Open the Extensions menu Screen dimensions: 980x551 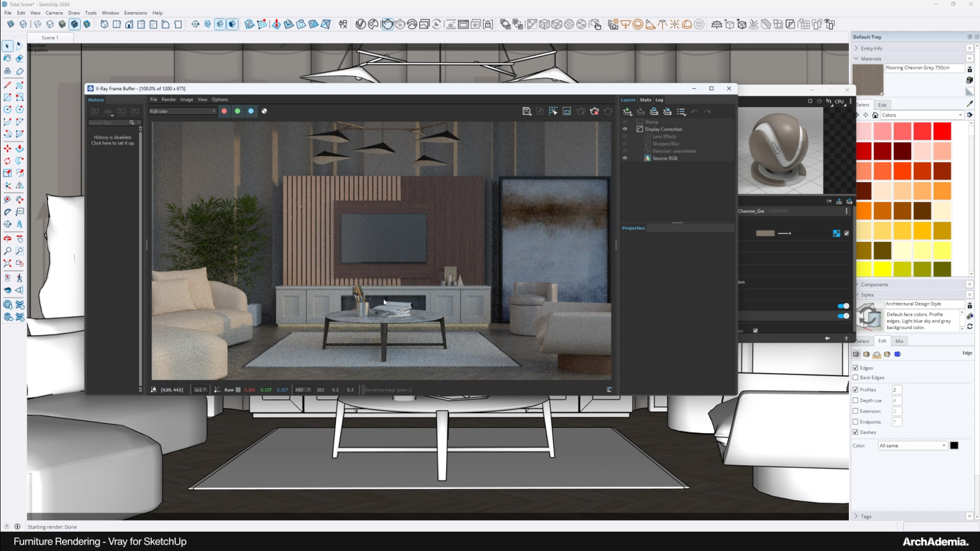coord(135,13)
